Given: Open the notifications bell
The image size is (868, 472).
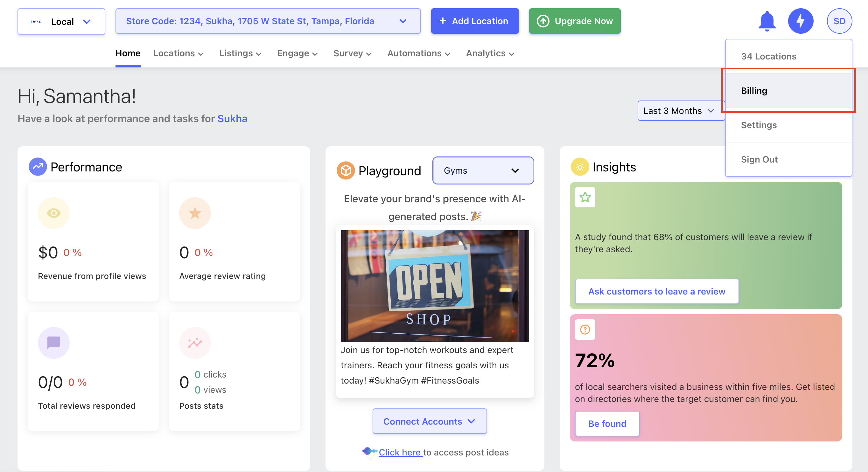Looking at the screenshot, I should pyautogui.click(x=766, y=21).
